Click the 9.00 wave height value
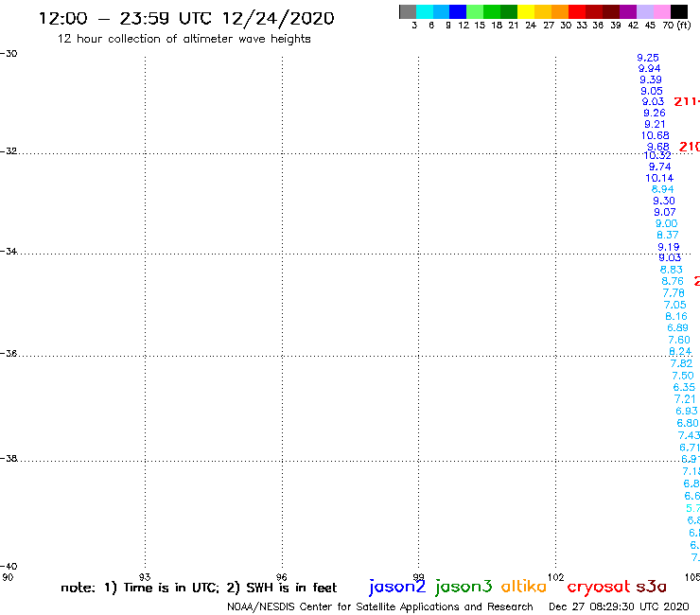This screenshot has height=615, width=700. (667, 223)
